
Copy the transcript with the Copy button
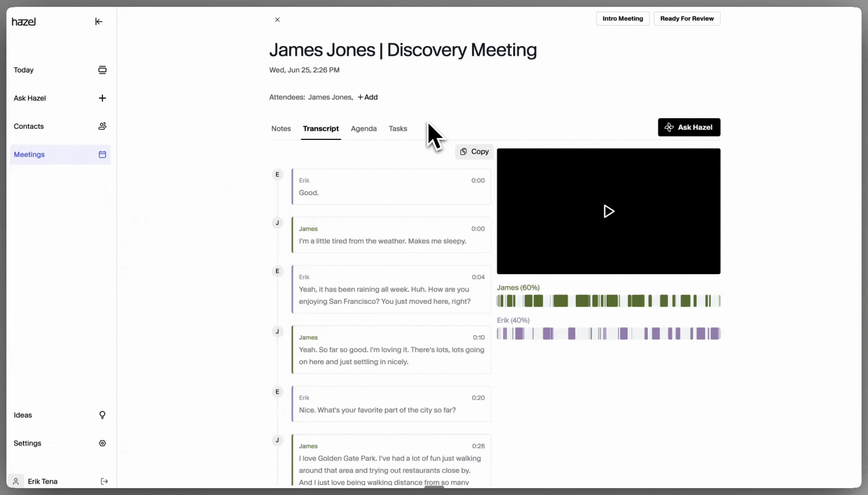pos(474,152)
